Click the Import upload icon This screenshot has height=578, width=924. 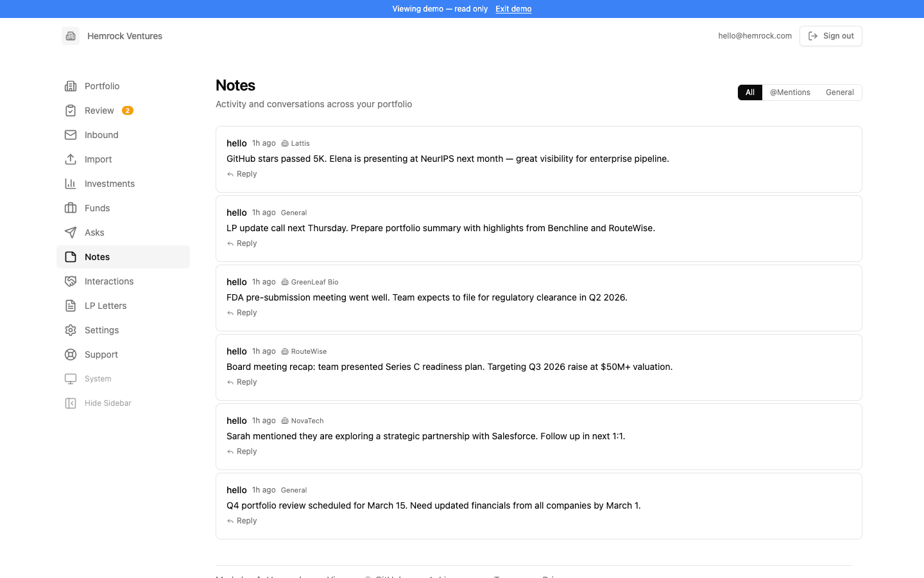pos(71,159)
